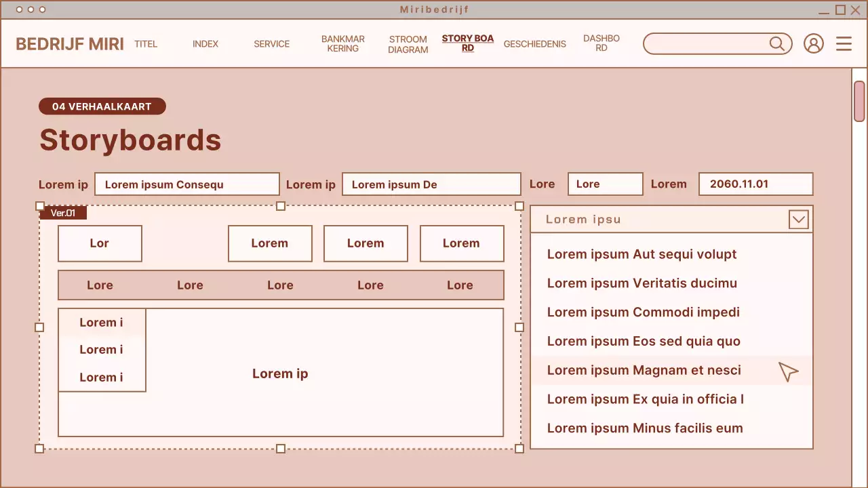
Task: Click the 04 VERHAALKAART badge
Action: (x=102, y=106)
